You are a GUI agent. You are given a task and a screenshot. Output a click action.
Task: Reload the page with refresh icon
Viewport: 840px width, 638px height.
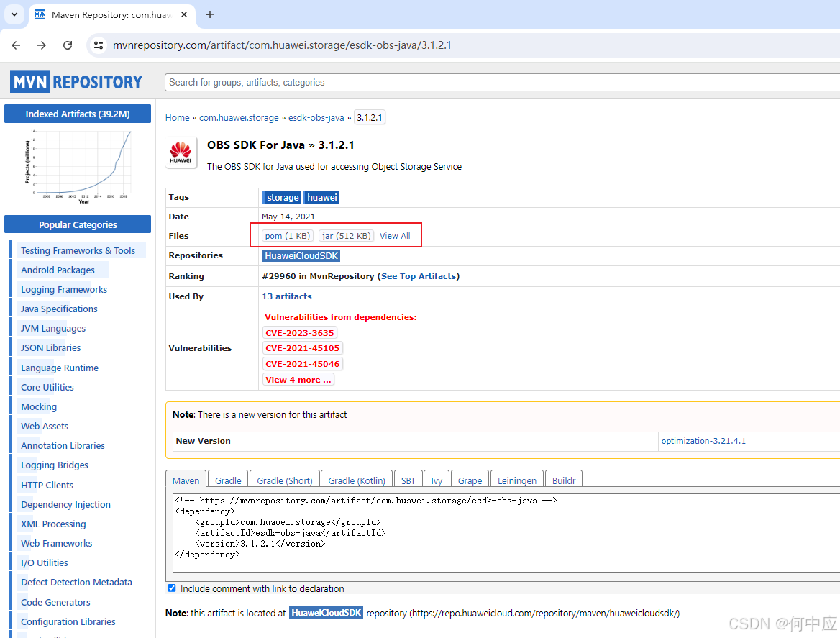68,45
